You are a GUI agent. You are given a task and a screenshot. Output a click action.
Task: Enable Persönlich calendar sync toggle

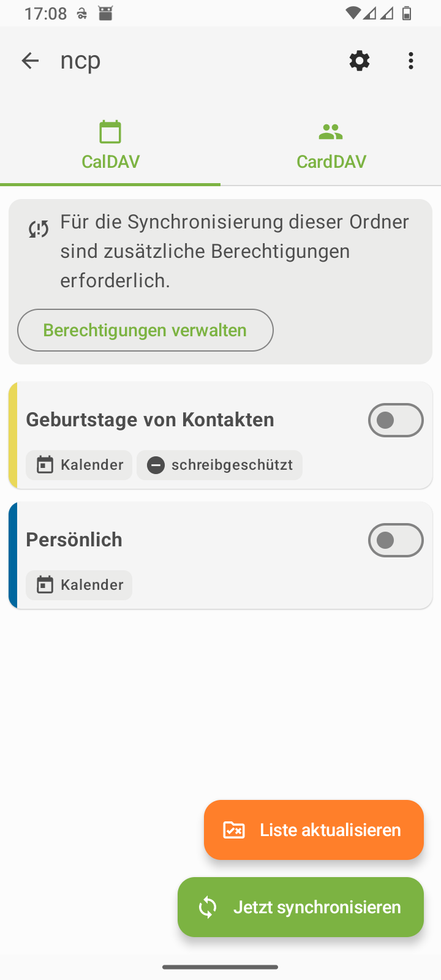[x=396, y=540]
